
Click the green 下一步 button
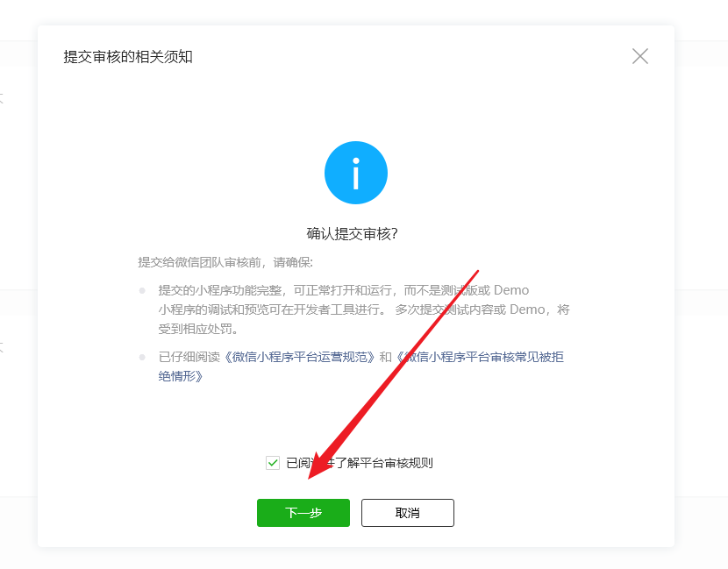303,512
